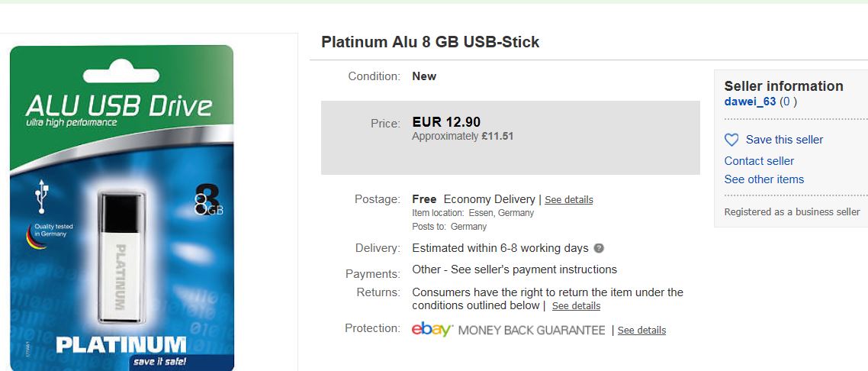Click the USB symbol on product packaging
The width and height of the screenshot is (868, 371).
pos(41,196)
